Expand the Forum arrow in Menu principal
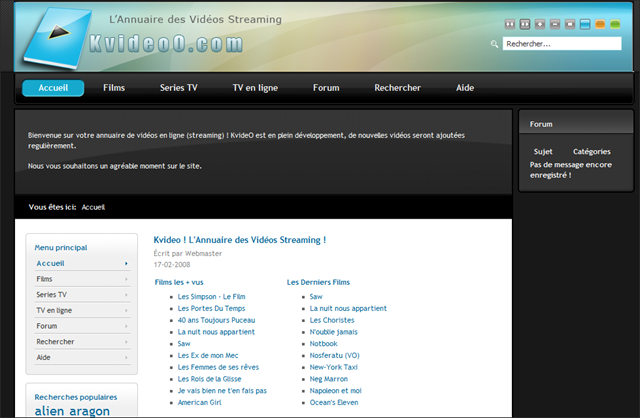The width and height of the screenshot is (640, 418). pos(126,326)
